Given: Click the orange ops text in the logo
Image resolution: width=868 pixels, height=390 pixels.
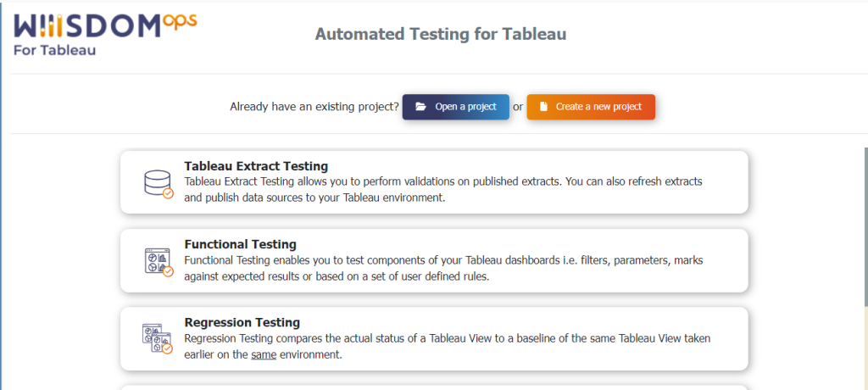Looking at the screenshot, I should pyautogui.click(x=181, y=21).
